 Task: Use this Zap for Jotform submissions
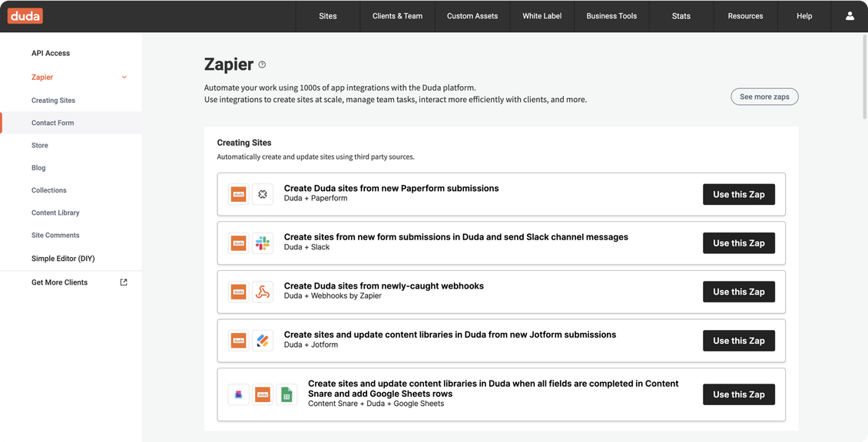tap(738, 340)
